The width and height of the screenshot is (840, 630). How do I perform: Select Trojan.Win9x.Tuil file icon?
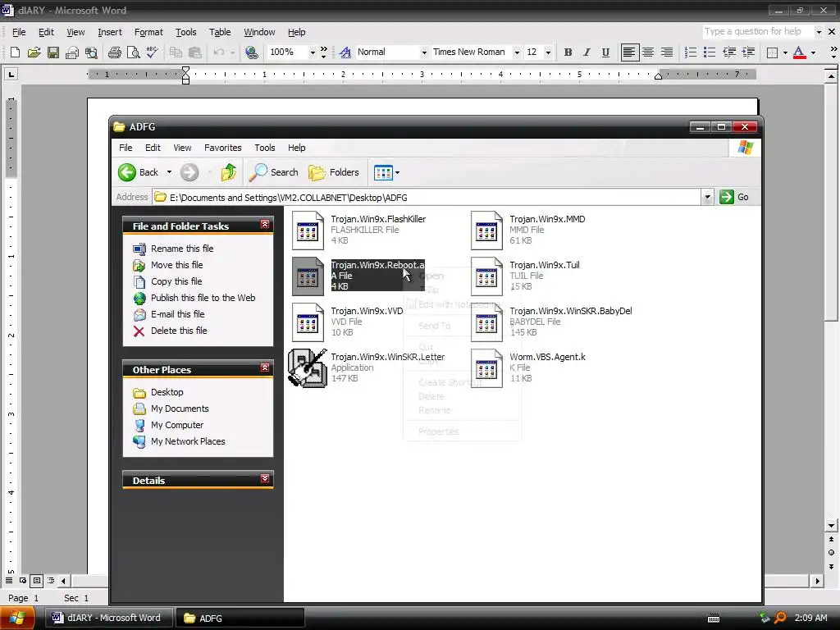tap(486, 277)
